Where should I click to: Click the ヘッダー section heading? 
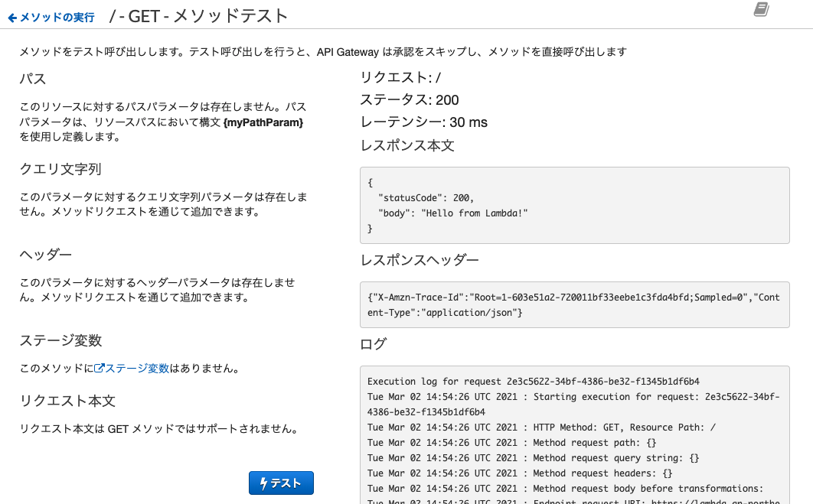[46, 255]
